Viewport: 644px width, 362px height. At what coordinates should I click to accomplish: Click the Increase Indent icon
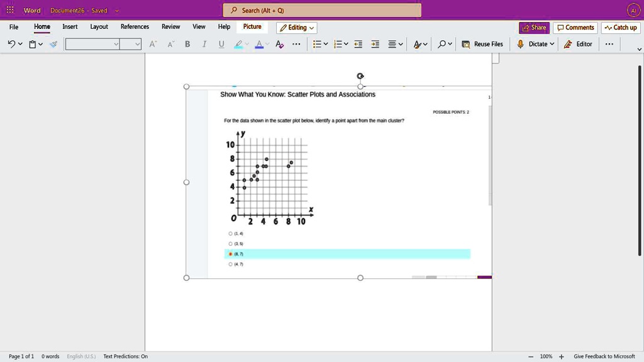point(375,44)
